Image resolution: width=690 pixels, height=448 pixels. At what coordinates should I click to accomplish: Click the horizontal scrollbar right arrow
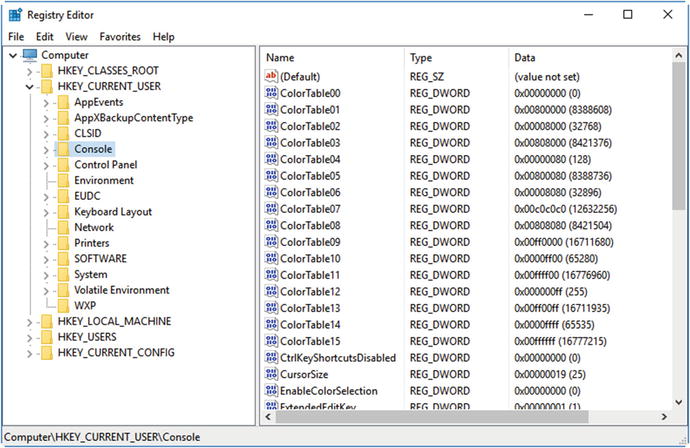coord(664,416)
